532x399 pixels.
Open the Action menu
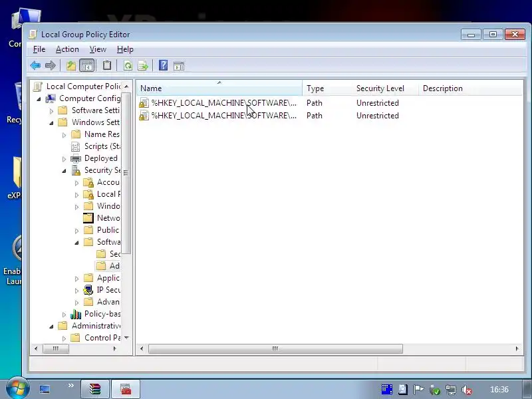(x=67, y=49)
